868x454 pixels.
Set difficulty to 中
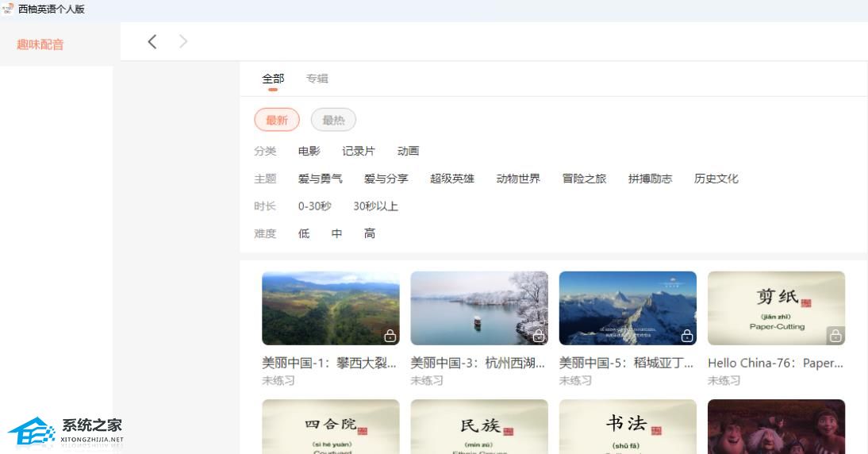[x=336, y=233]
